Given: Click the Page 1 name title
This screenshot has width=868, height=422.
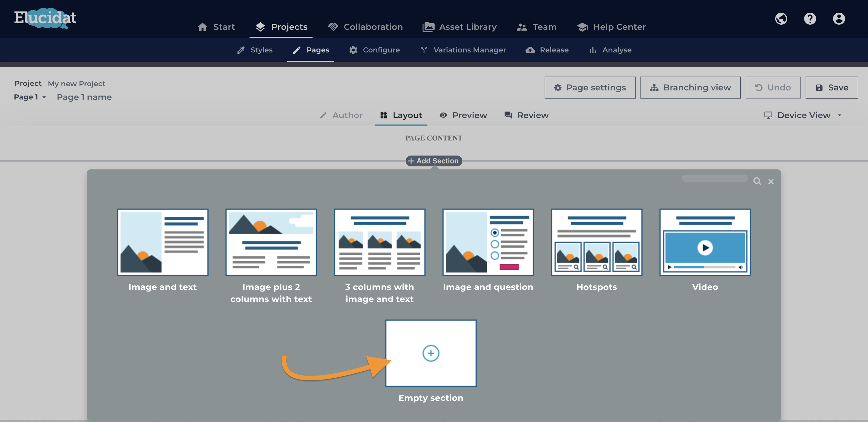Looking at the screenshot, I should [84, 97].
